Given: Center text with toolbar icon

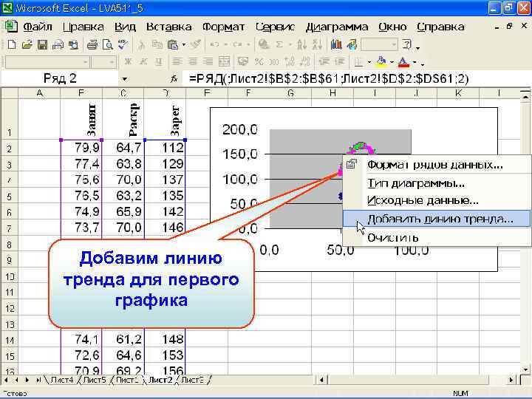Looking at the screenshot, I should (193, 61).
